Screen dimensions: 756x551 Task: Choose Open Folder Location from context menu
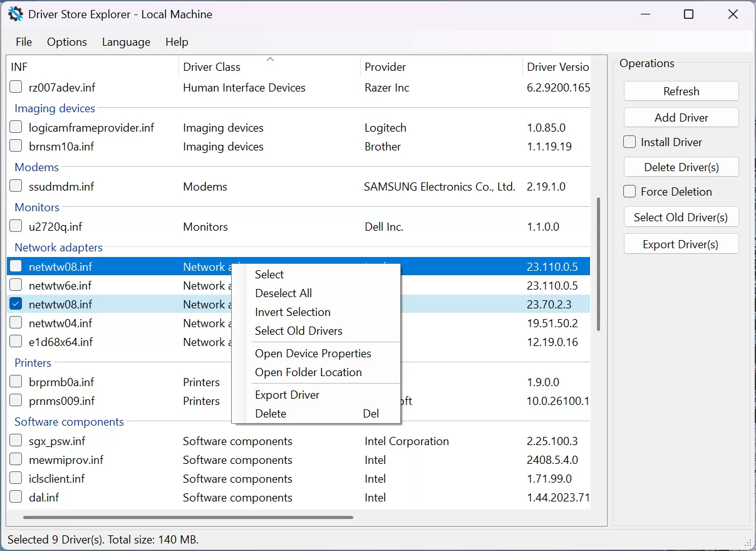point(308,372)
